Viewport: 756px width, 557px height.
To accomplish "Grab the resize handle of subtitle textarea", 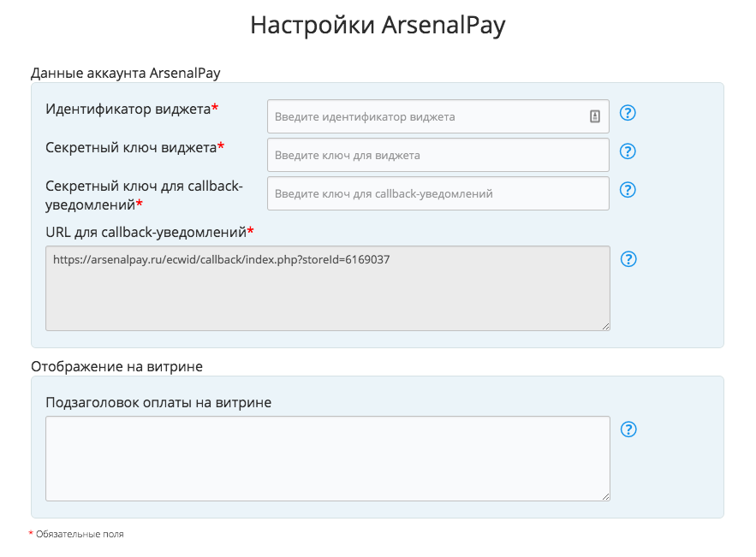I will click(605, 497).
